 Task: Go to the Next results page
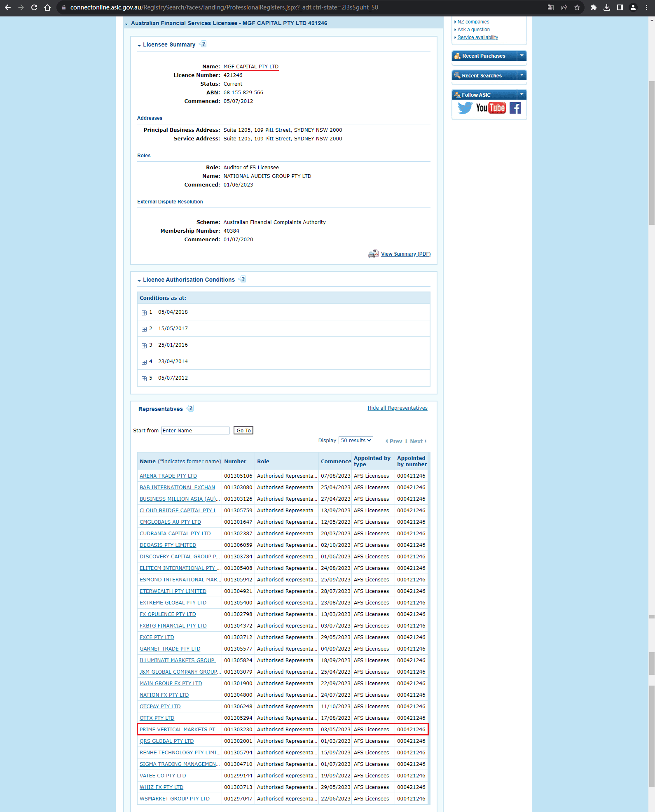click(x=418, y=441)
